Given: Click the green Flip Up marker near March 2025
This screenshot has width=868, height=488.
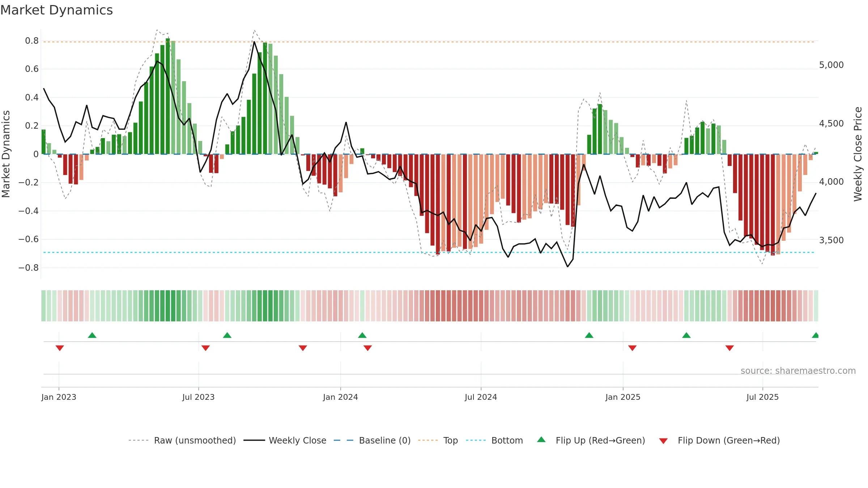Looking at the screenshot, I should 686,335.
